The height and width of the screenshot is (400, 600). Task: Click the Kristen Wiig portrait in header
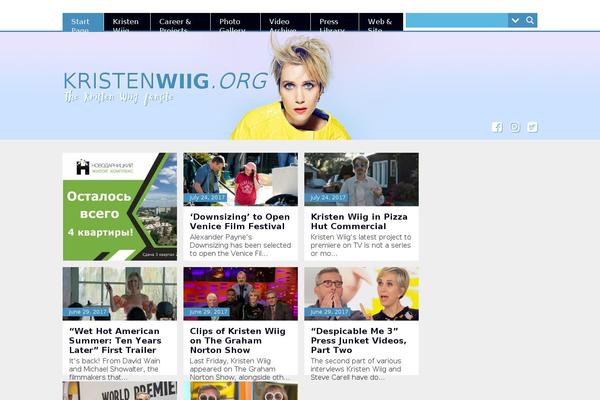(x=293, y=88)
